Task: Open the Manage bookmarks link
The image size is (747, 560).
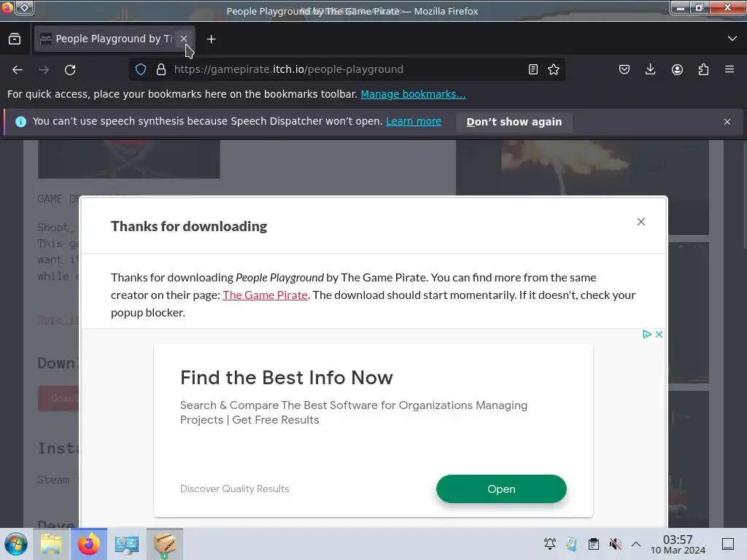Action: click(x=413, y=94)
